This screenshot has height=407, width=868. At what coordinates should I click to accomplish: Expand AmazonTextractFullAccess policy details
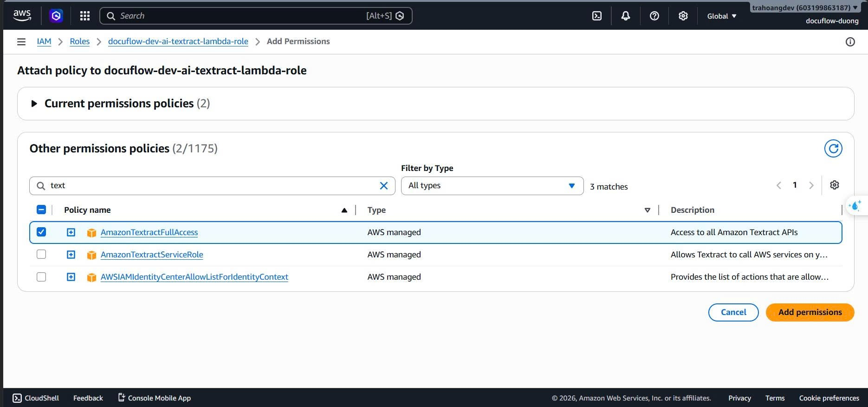pyautogui.click(x=71, y=232)
